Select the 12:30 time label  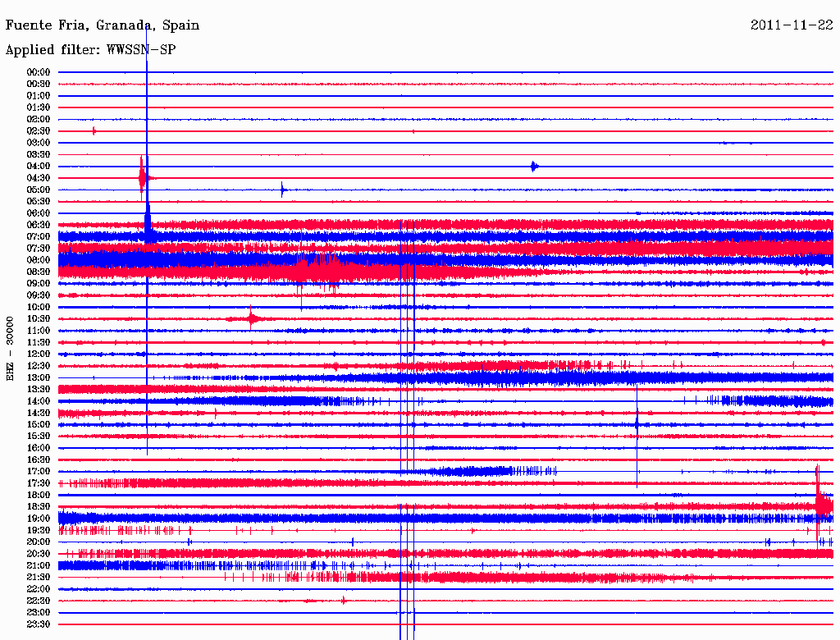(x=39, y=366)
